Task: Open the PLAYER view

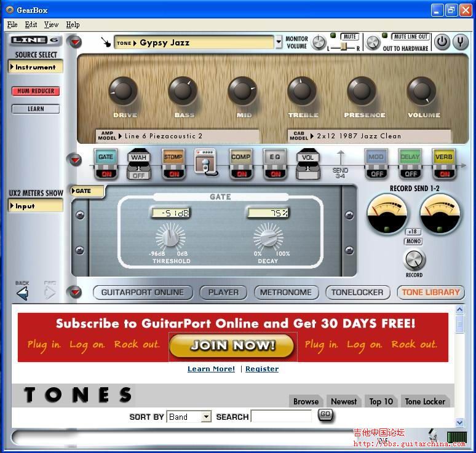Action: 223,293
